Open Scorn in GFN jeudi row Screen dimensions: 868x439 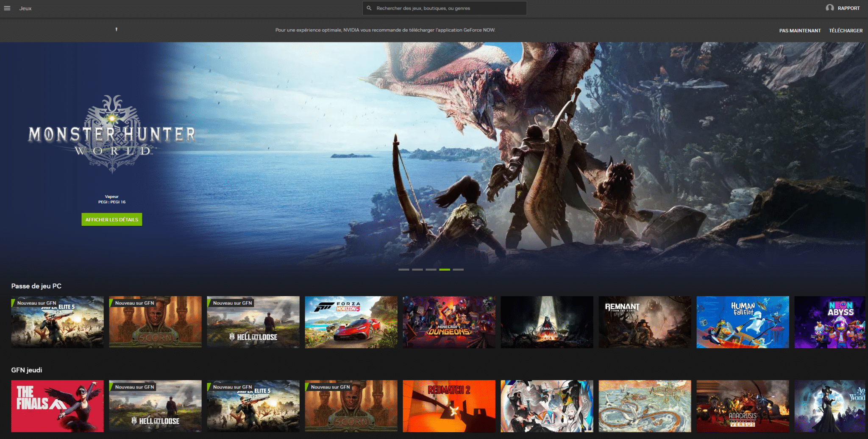[x=351, y=406]
